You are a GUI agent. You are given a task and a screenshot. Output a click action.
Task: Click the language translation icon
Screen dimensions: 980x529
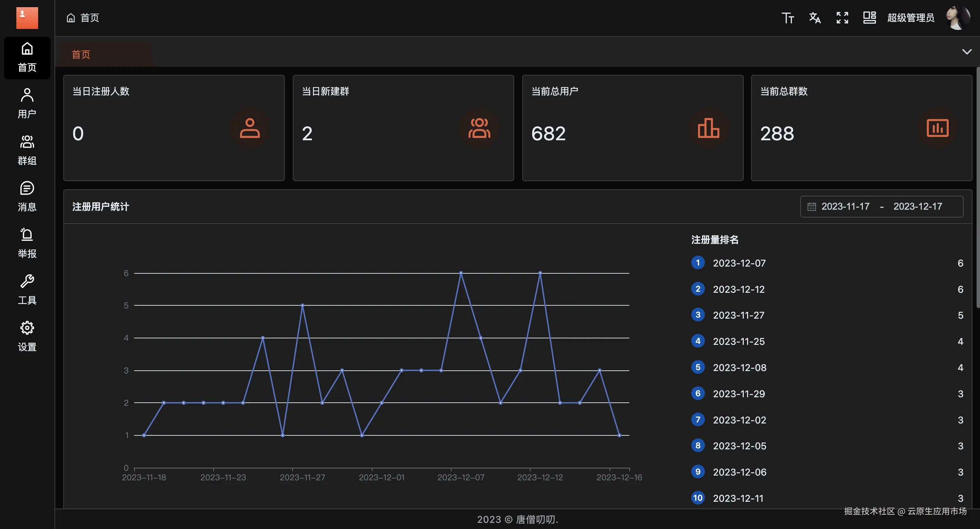click(x=815, y=18)
